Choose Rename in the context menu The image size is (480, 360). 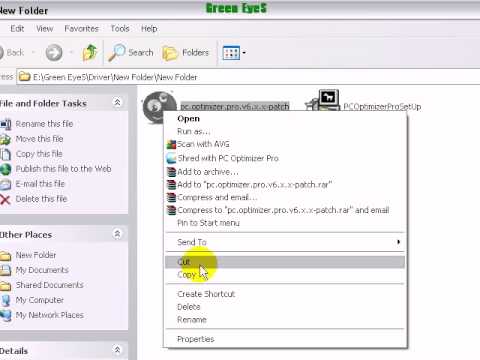285,320
